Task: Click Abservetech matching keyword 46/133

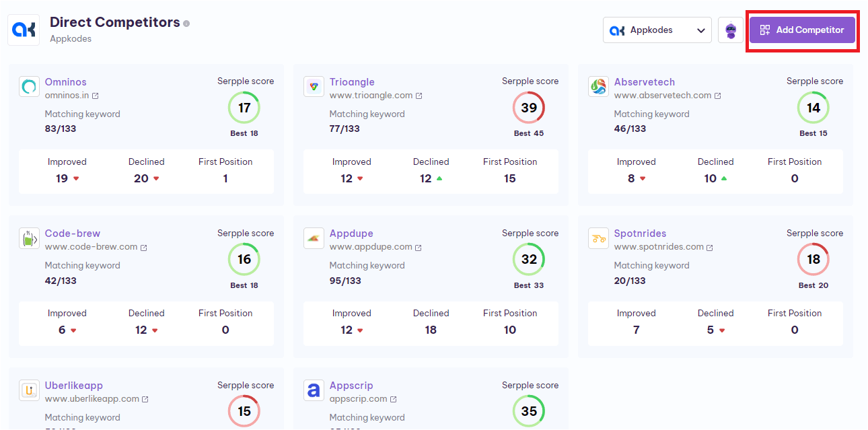Action: point(630,129)
